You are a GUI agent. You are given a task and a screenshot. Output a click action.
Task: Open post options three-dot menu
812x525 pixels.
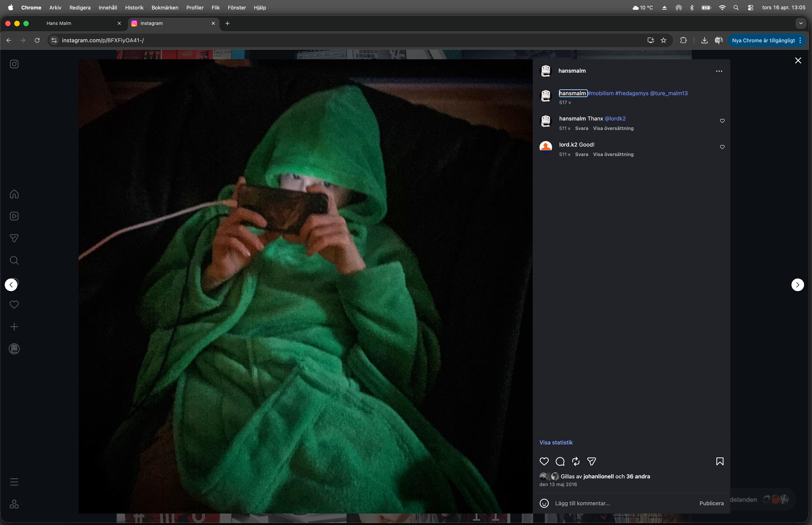pyautogui.click(x=719, y=71)
